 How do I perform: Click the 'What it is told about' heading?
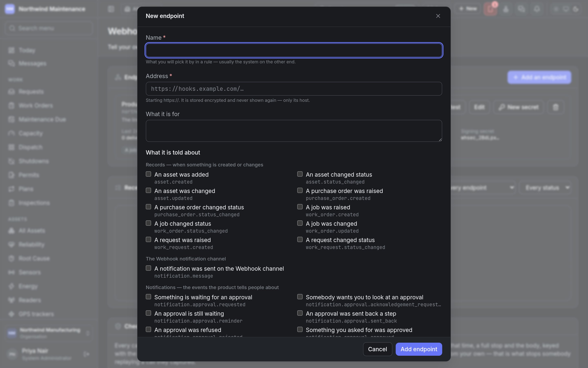pyautogui.click(x=173, y=153)
